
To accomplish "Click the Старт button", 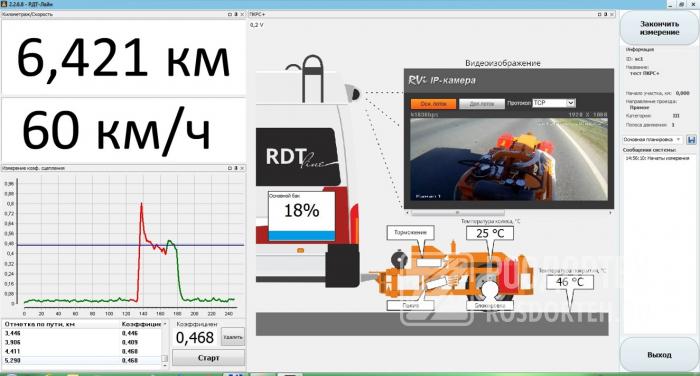I will click(208, 358).
